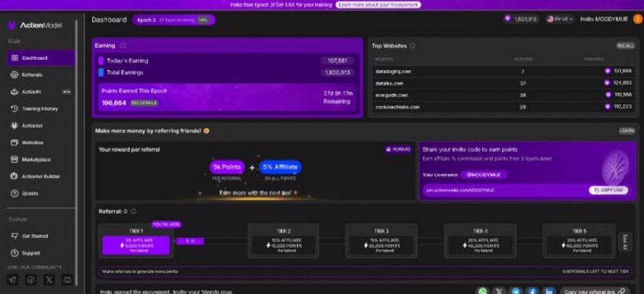The width and height of the screenshot is (644, 294).
Task: Click Today's Earning value 107,581
Action: click(337, 60)
